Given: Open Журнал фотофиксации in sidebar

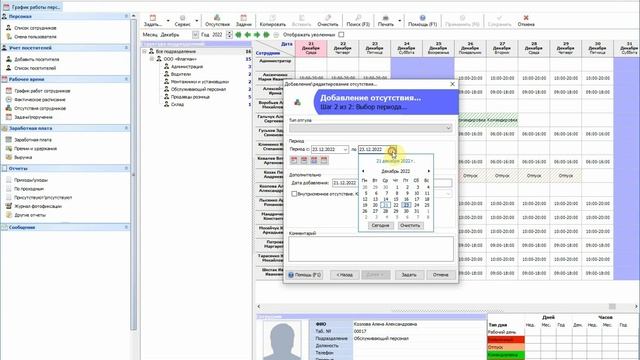Looking at the screenshot, I should [x=33, y=206].
